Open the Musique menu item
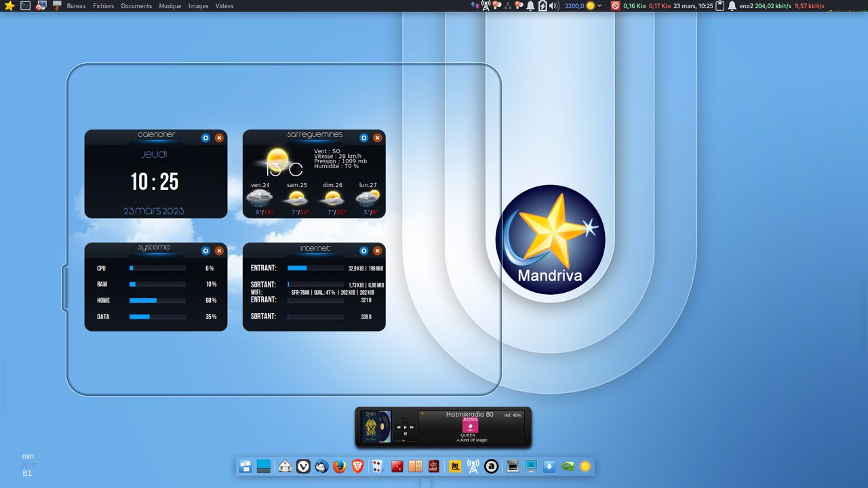The height and width of the screenshot is (488, 868). coord(170,6)
